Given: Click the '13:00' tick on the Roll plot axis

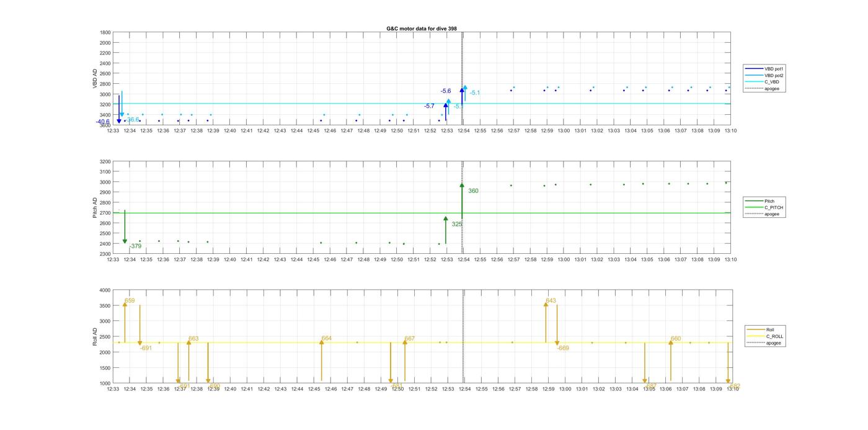Looking at the screenshot, I should coord(565,389).
